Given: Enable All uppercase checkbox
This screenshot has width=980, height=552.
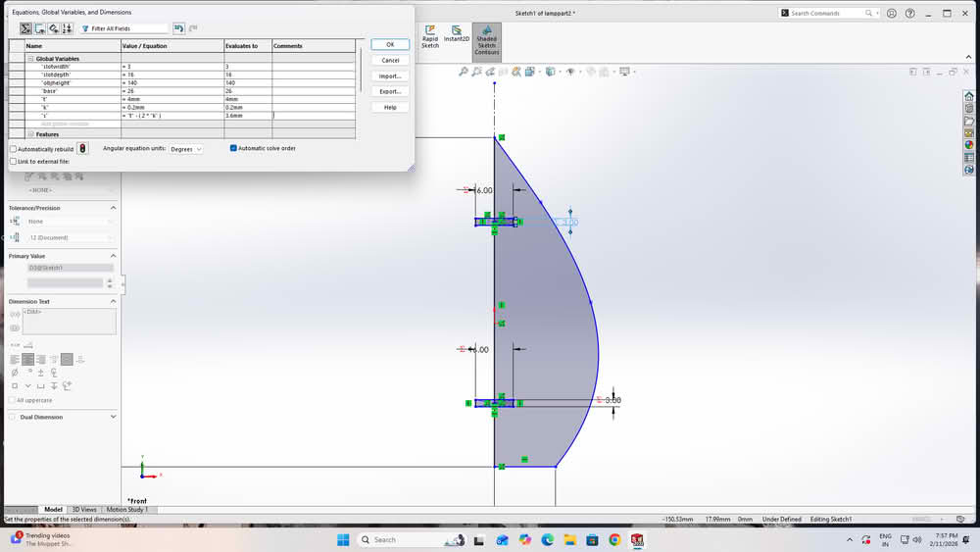Looking at the screenshot, I should [x=12, y=400].
